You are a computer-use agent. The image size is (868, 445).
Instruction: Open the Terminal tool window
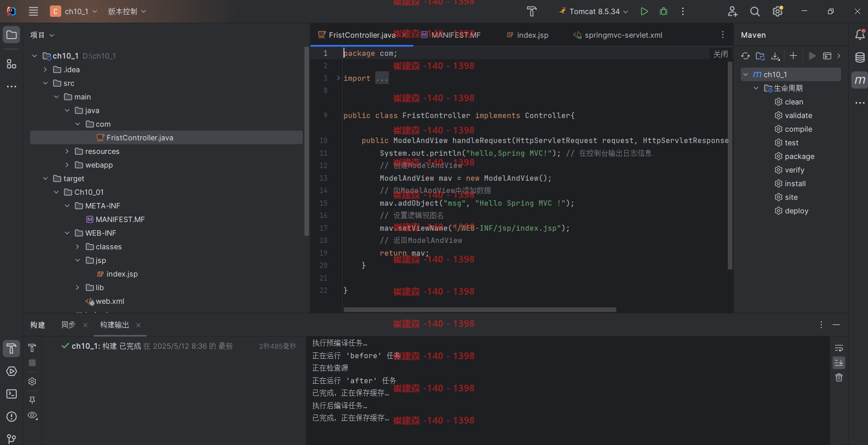point(11,394)
